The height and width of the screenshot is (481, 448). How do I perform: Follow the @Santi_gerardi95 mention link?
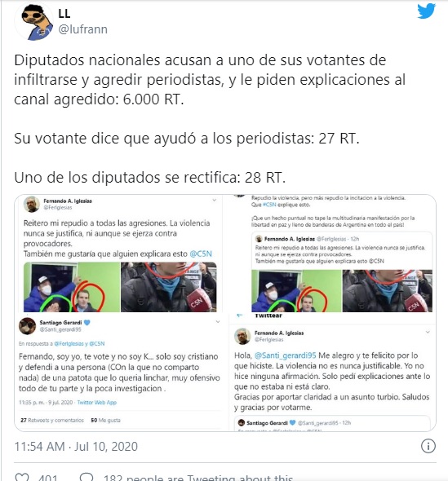(x=286, y=355)
